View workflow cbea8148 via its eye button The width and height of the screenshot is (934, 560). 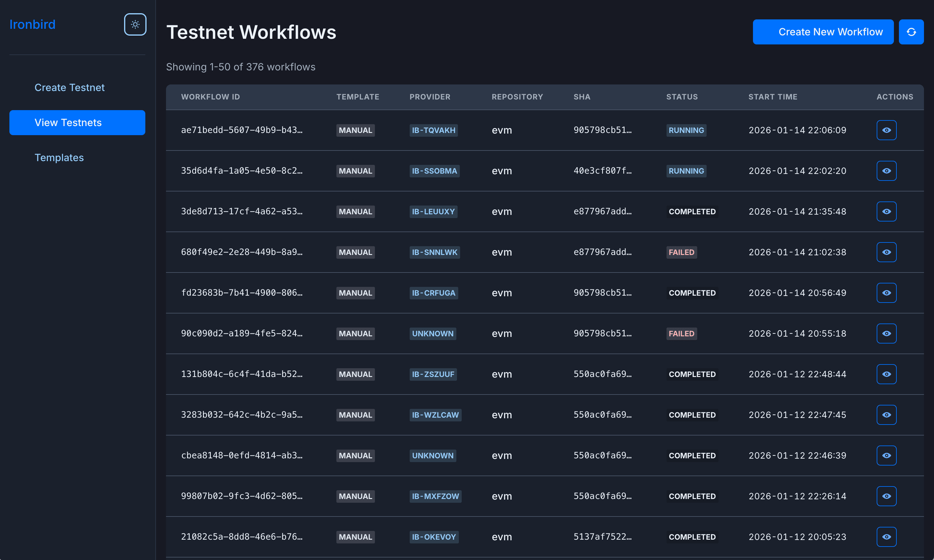point(886,455)
